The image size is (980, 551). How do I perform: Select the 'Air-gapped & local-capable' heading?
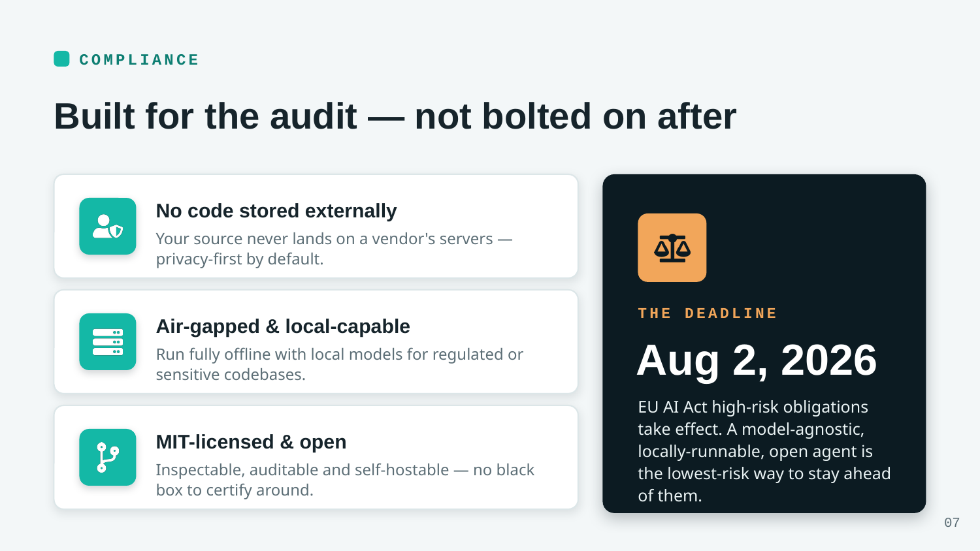click(x=283, y=326)
